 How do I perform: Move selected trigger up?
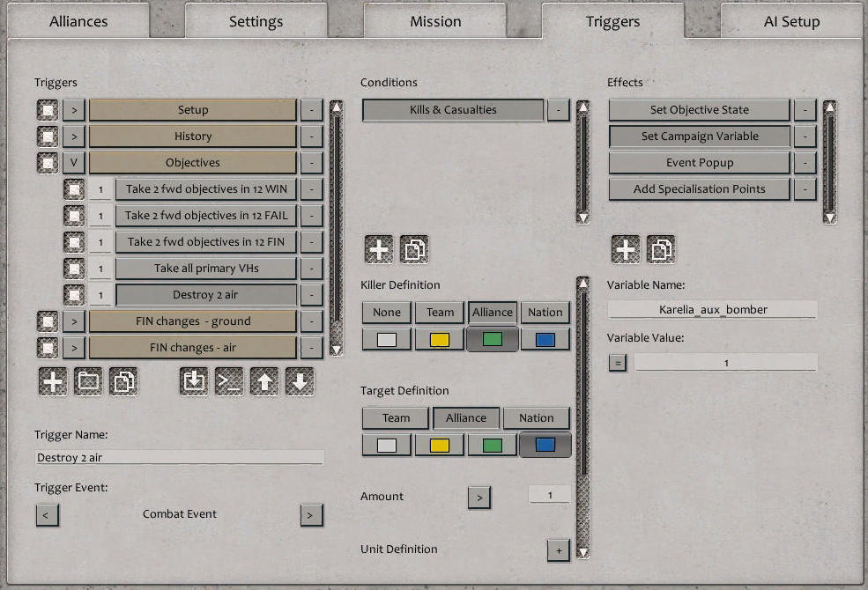pyautogui.click(x=264, y=381)
